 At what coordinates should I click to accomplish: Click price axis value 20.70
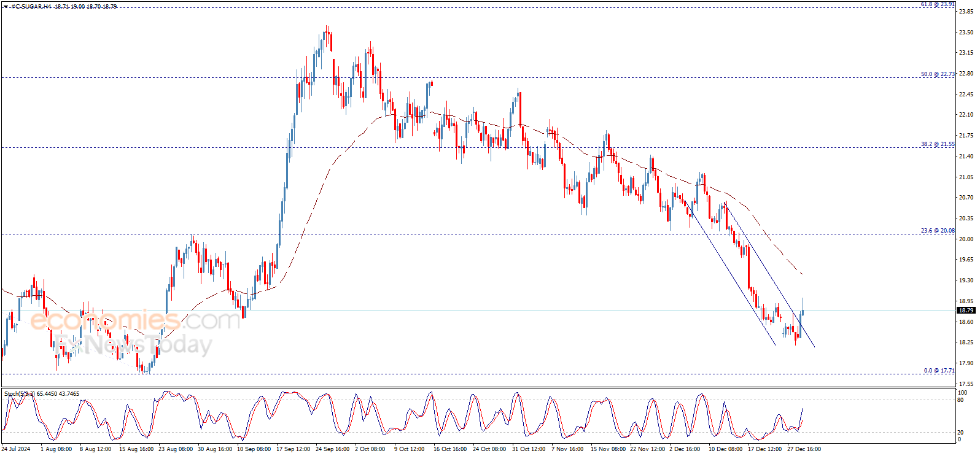pos(966,198)
